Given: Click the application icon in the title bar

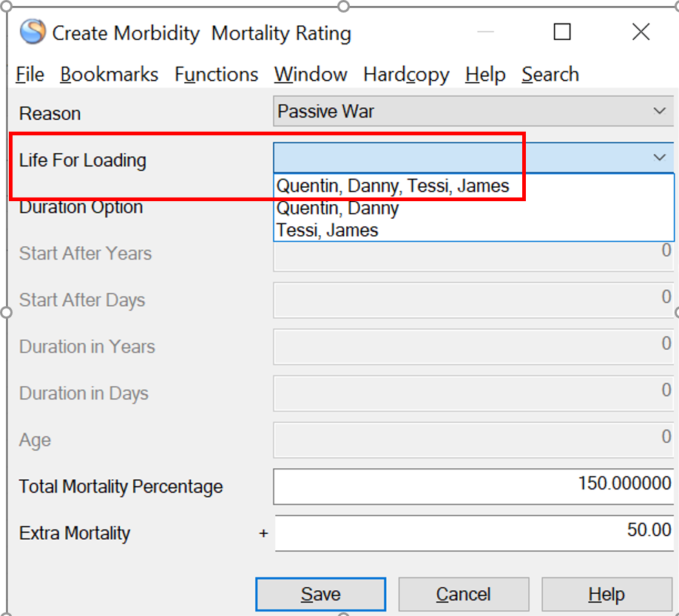Looking at the screenshot, I should click(33, 33).
